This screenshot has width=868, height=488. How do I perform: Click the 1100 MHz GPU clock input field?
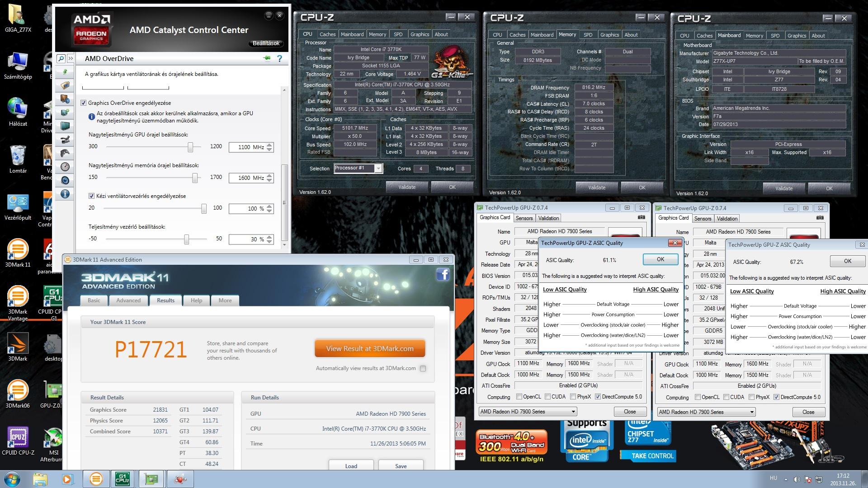(247, 147)
